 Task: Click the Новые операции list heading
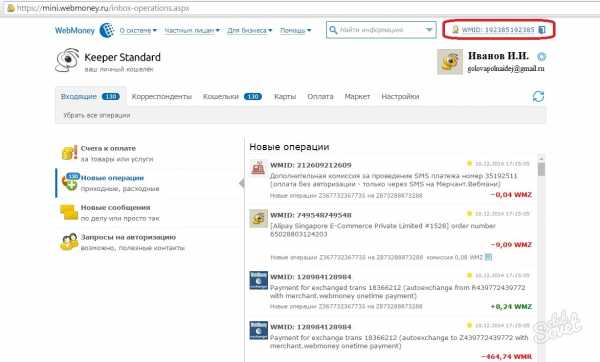tap(289, 147)
